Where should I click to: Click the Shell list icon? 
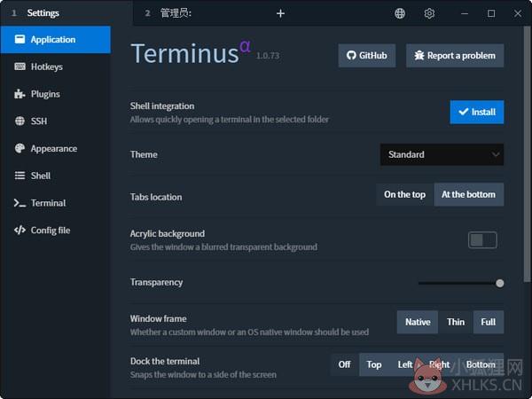20,176
